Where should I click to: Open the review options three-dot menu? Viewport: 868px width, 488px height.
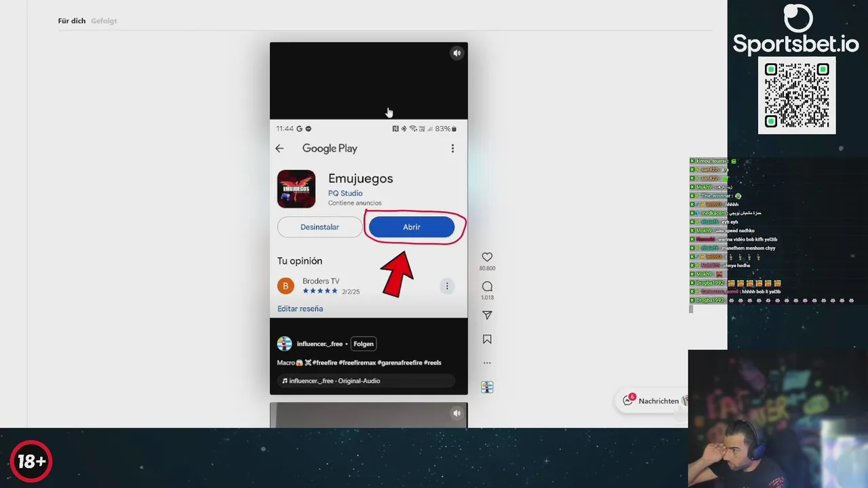(447, 286)
